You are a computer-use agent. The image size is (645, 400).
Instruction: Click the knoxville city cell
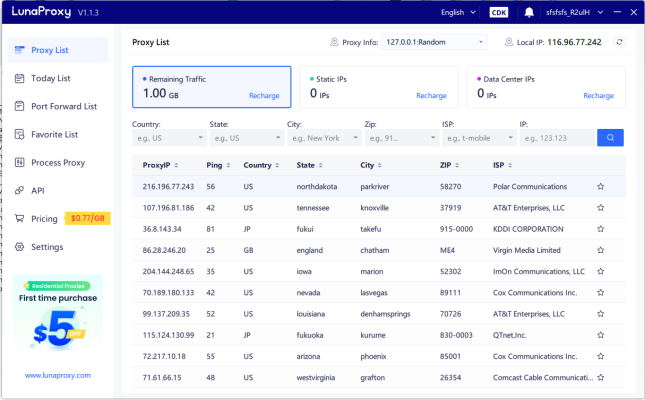coord(374,208)
